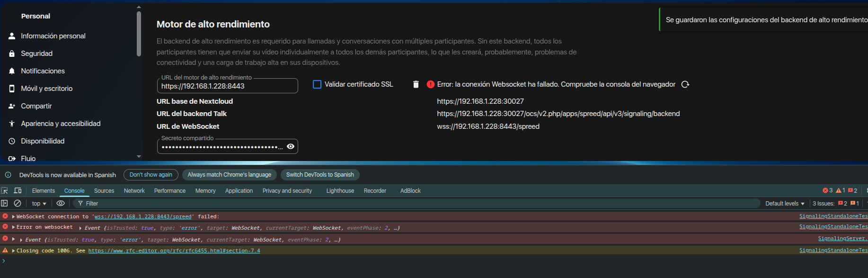Click Don't show again button in DevTools

tap(151, 175)
